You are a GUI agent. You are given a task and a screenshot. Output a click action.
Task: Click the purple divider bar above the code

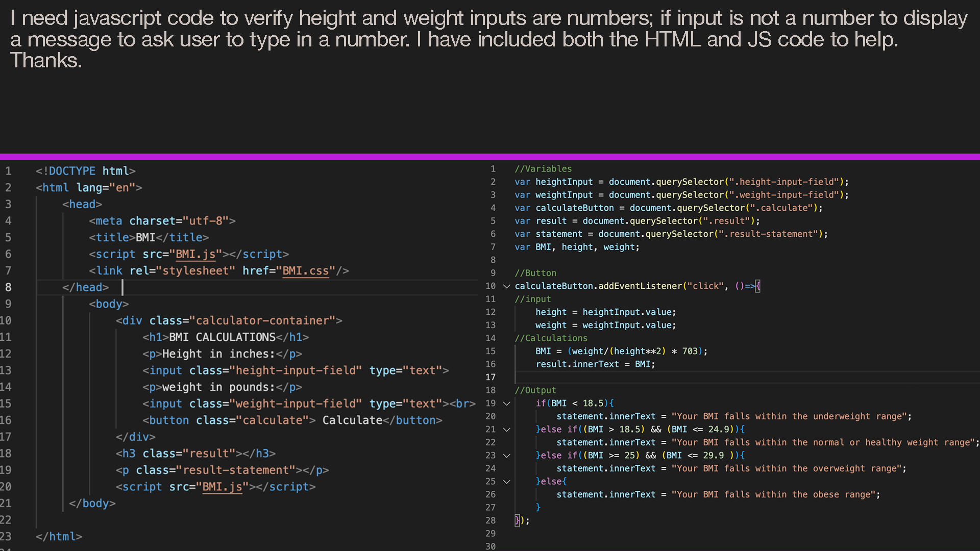coord(490,157)
